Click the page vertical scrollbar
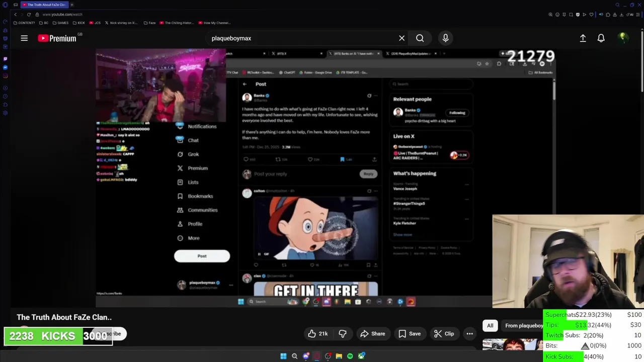 (642, 60)
